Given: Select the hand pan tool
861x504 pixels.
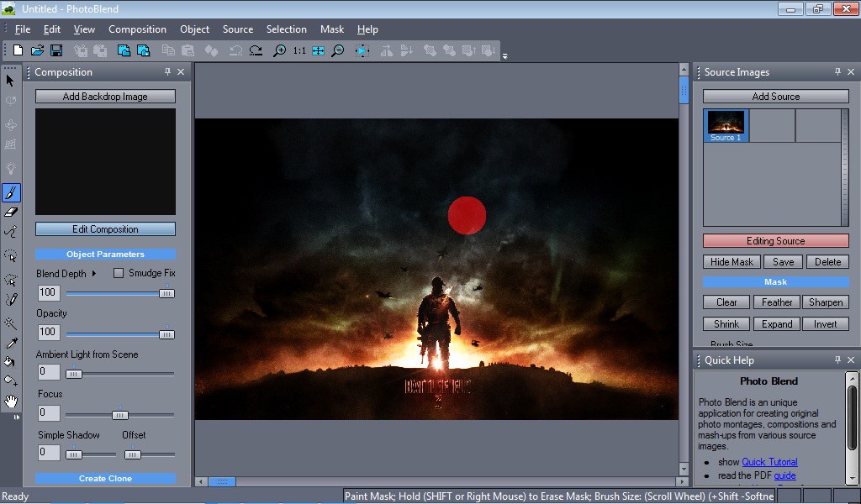Looking at the screenshot, I should click(x=10, y=401).
